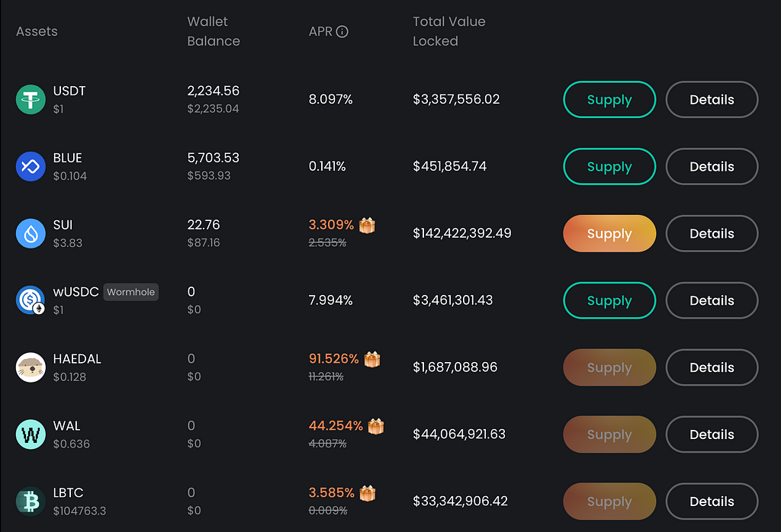The image size is (781, 532).
Task: Click the BLUE token icon
Action: 31,166
